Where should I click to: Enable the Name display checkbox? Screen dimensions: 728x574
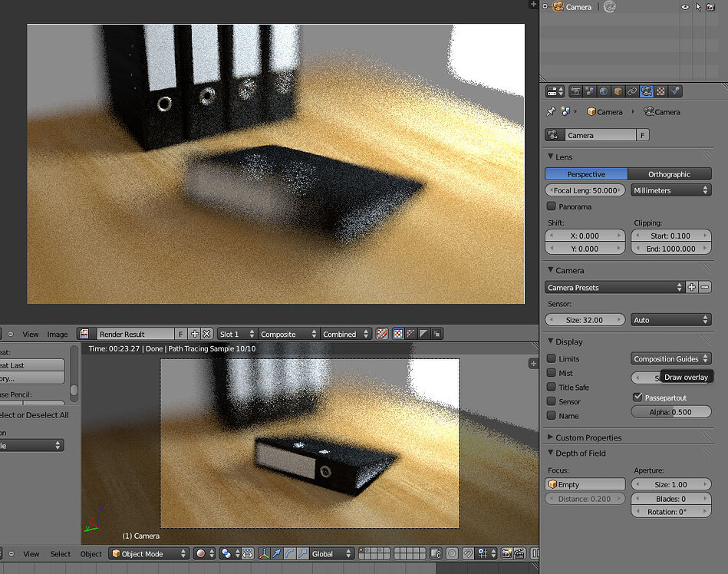click(551, 416)
